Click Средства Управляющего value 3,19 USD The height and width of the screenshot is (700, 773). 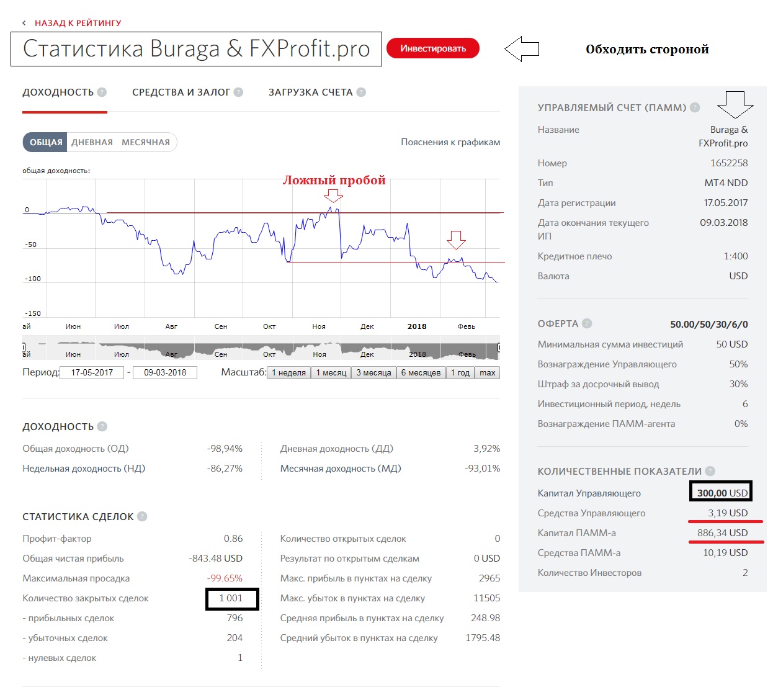pyautogui.click(x=728, y=513)
